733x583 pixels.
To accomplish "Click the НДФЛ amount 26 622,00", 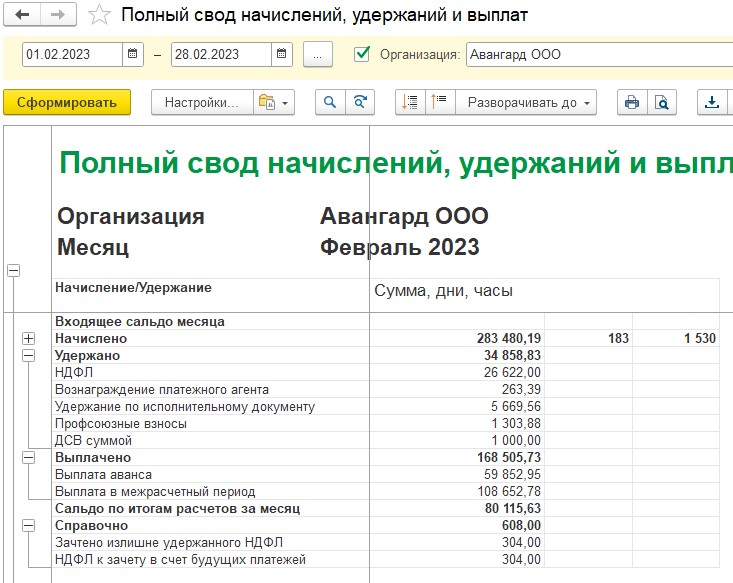I will [512, 372].
